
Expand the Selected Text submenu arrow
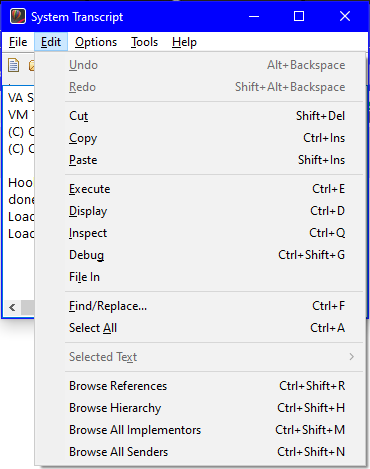[351, 357]
